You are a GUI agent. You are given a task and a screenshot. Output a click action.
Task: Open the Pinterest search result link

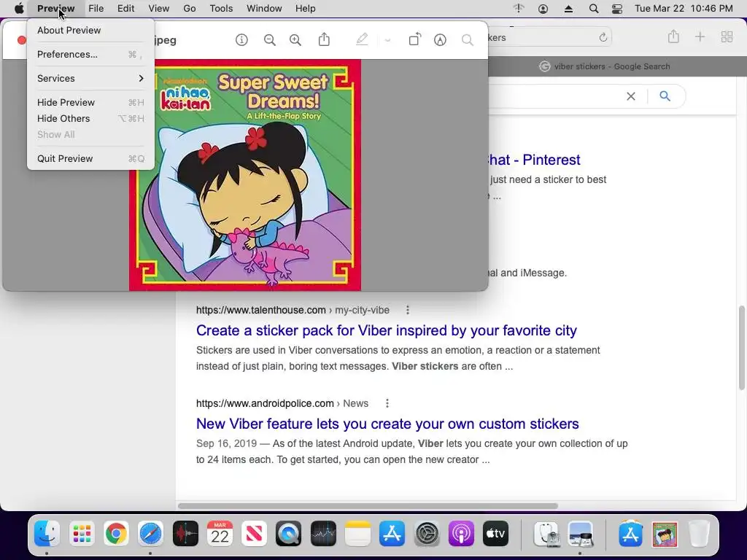[533, 160]
